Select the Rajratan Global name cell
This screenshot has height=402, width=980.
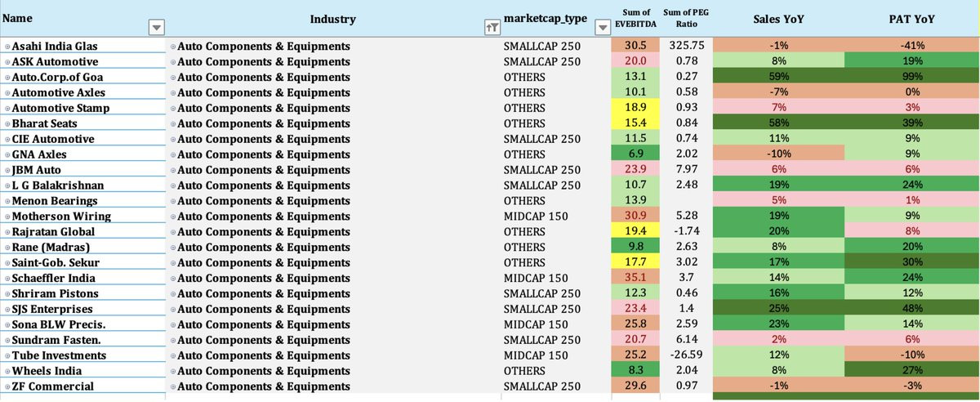click(83, 232)
